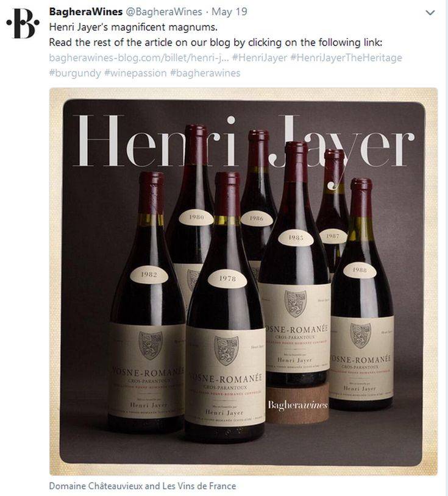Open the BagheraWines display name profile
Screen dimensions: 448x496
(x=85, y=13)
